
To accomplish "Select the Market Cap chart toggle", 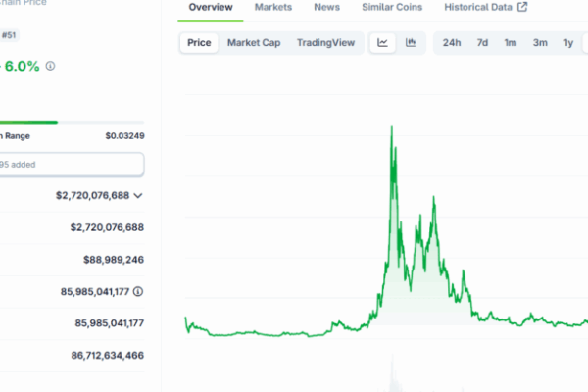I will point(254,43).
